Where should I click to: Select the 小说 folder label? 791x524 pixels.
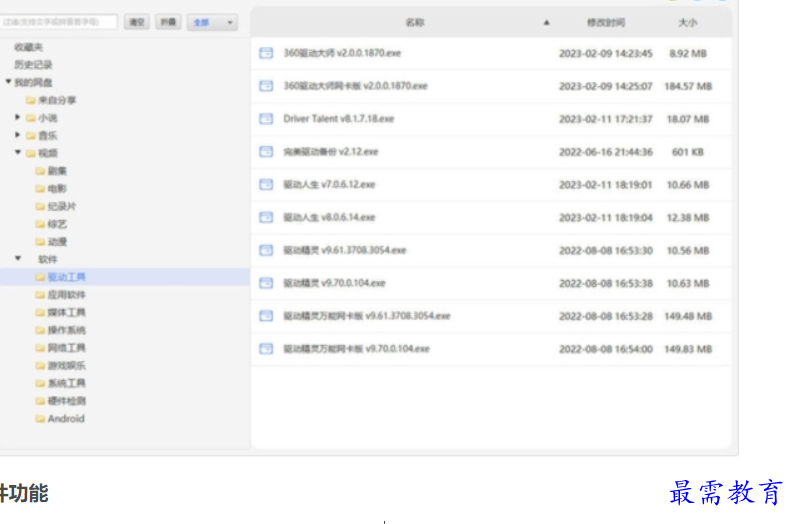[x=48, y=118]
